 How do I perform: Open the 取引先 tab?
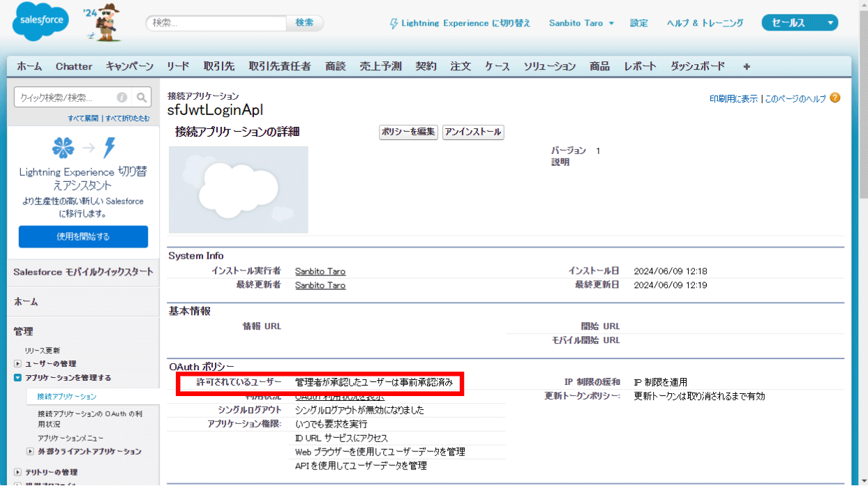(x=219, y=66)
